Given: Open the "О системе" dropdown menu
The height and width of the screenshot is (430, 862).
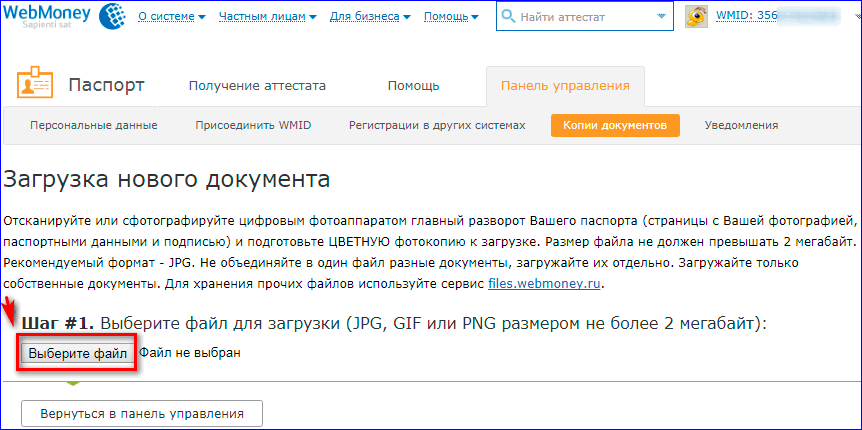Looking at the screenshot, I should 171,17.
